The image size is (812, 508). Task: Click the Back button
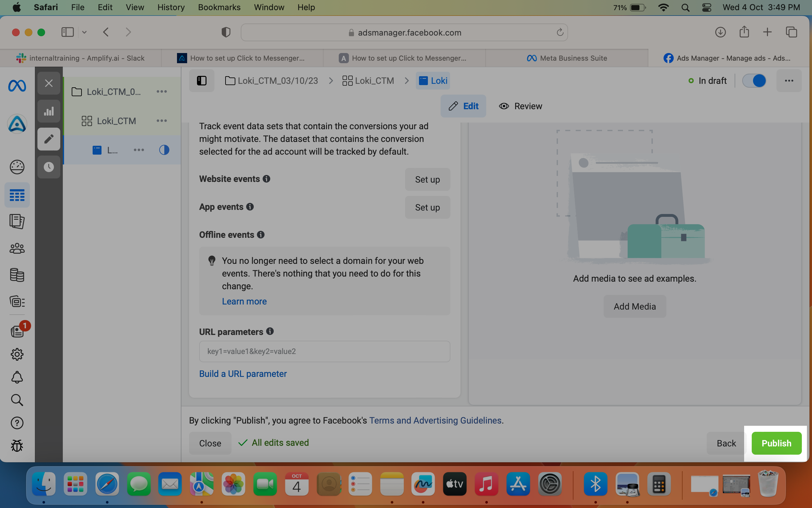(x=726, y=443)
